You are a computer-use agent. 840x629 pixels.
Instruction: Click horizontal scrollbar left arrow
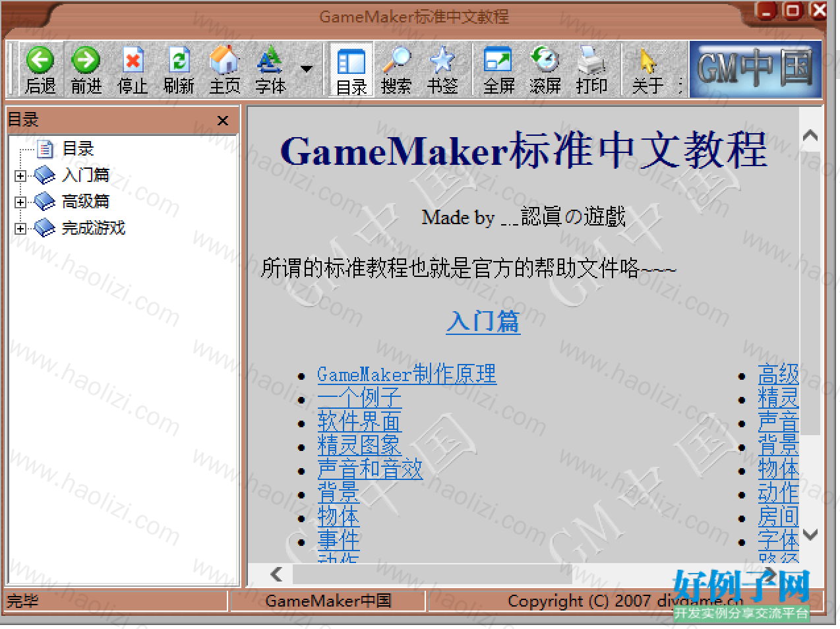[277, 574]
